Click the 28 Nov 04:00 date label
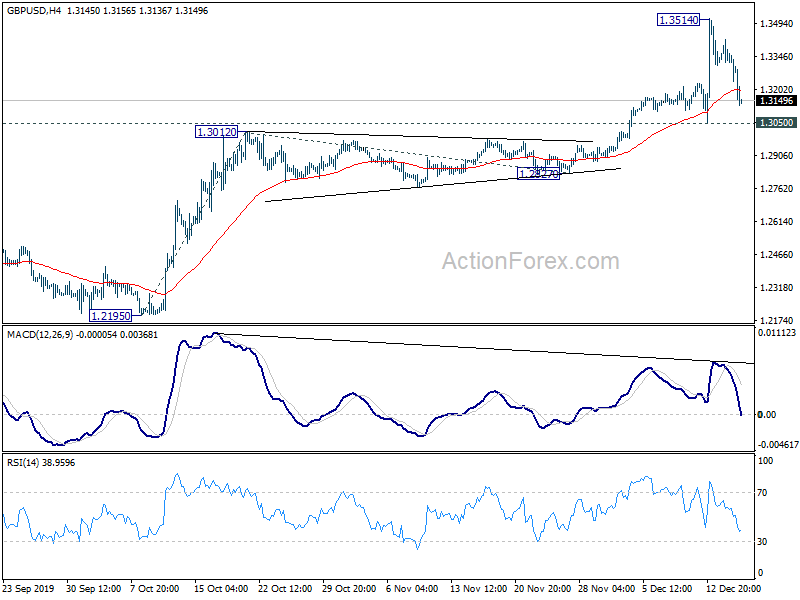The width and height of the screenshot is (800, 600). (606, 589)
